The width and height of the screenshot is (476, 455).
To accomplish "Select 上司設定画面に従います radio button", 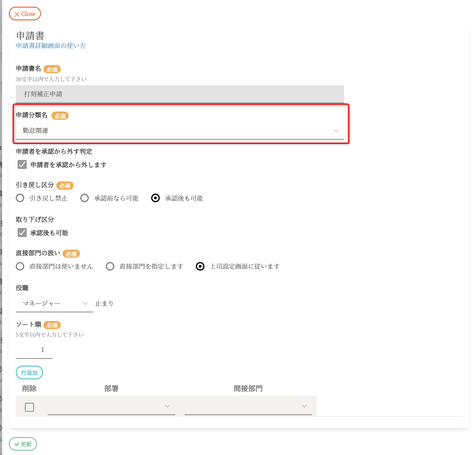I will coord(200,267).
